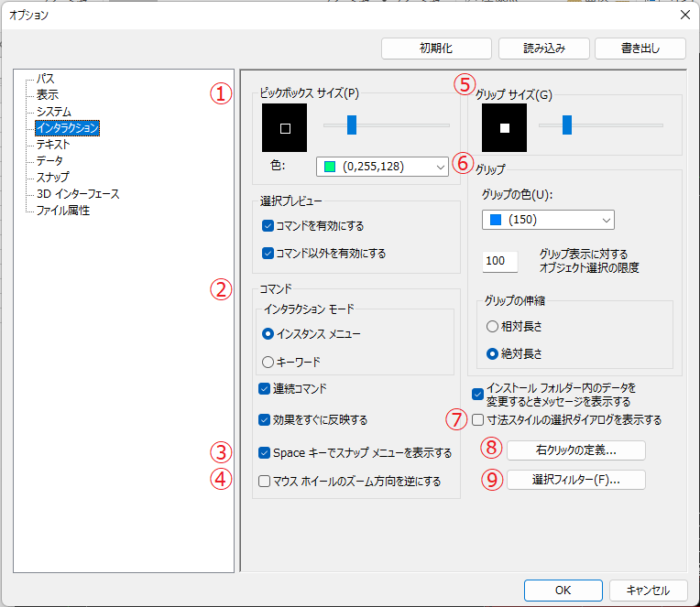Click the 書き出し button
This screenshot has width=700, height=607.
[640, 49]
